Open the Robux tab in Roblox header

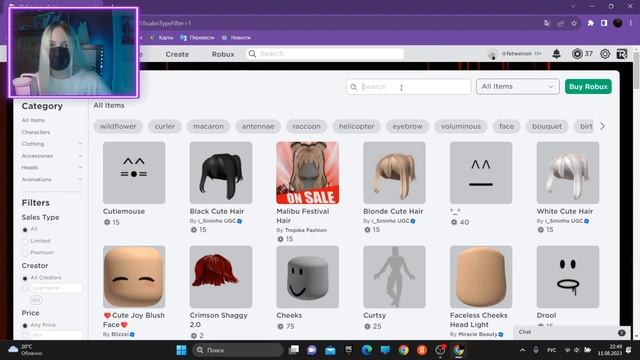coord(223,54)
